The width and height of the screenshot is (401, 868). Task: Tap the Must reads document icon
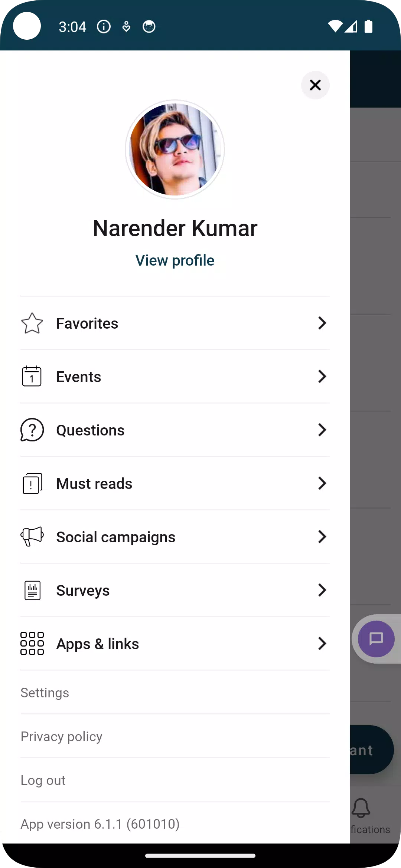pyautogui.click(x=32, y=483)
